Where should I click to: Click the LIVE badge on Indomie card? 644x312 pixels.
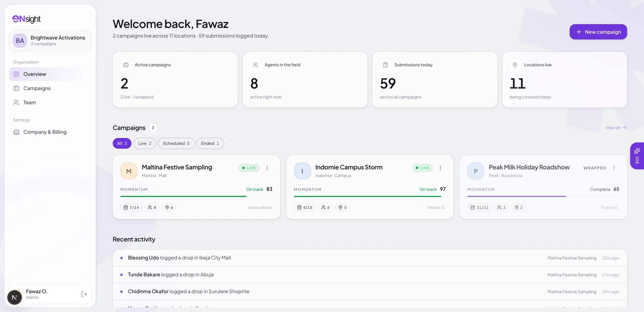pyautogui.click(x=422, y=168)
